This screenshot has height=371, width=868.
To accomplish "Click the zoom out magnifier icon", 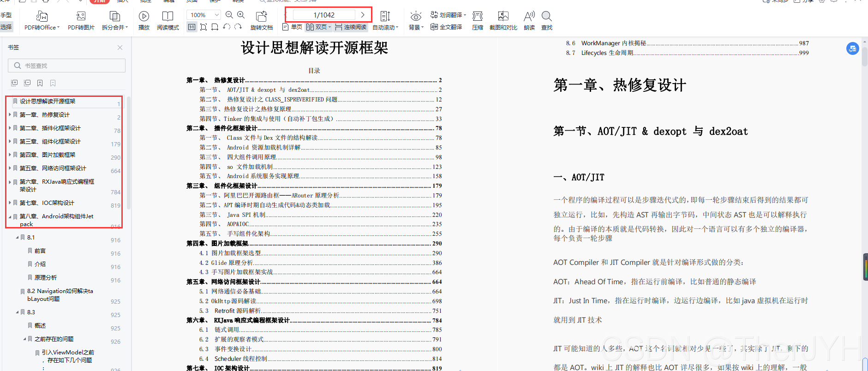I will click(229, 15).
